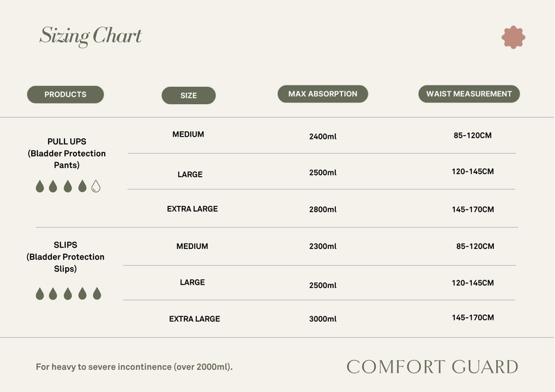Click the first droplet icon under Slips
Screen dimensions: 555x392
click(x=40, y=293)
